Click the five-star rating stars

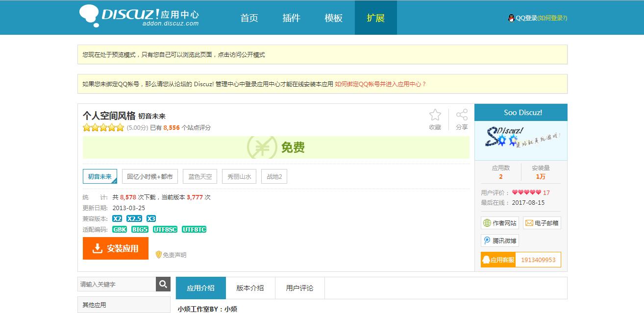point(103,128)
